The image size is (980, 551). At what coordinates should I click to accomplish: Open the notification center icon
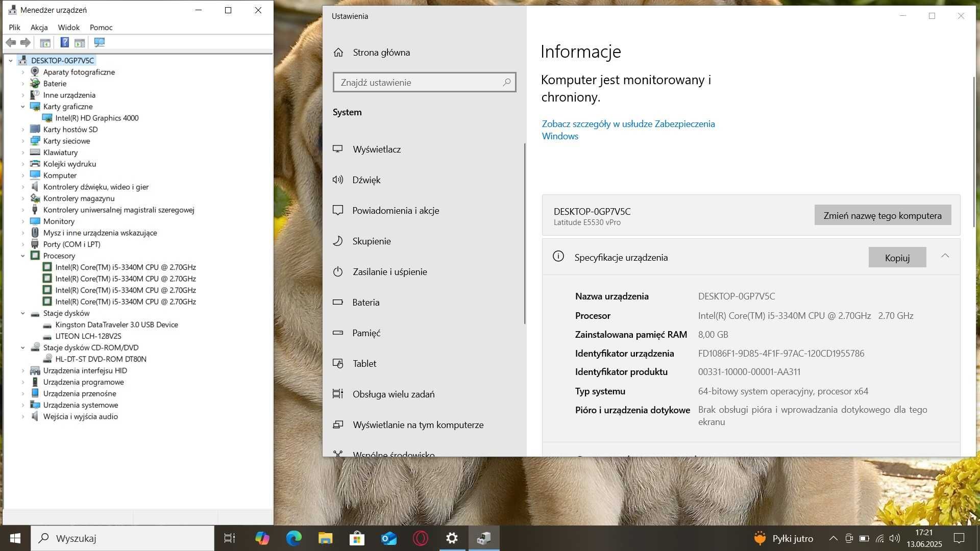pyautogui.click(x=959, y=538)
